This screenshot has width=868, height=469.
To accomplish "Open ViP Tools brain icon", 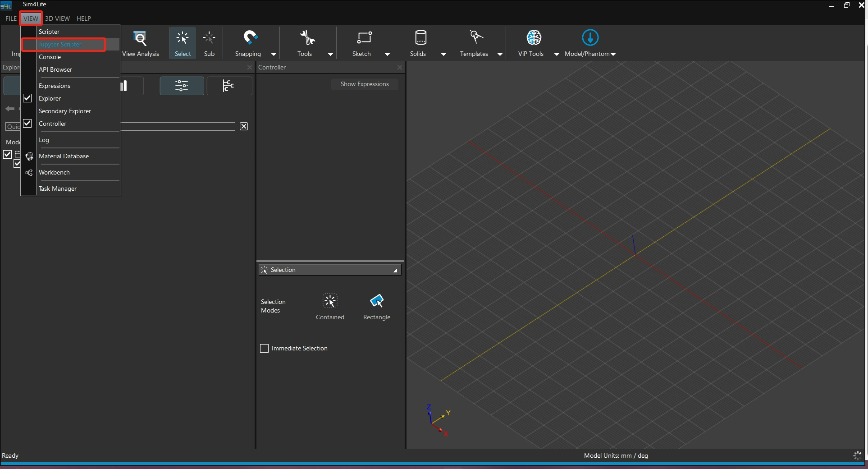I will [x=534, y=38].
